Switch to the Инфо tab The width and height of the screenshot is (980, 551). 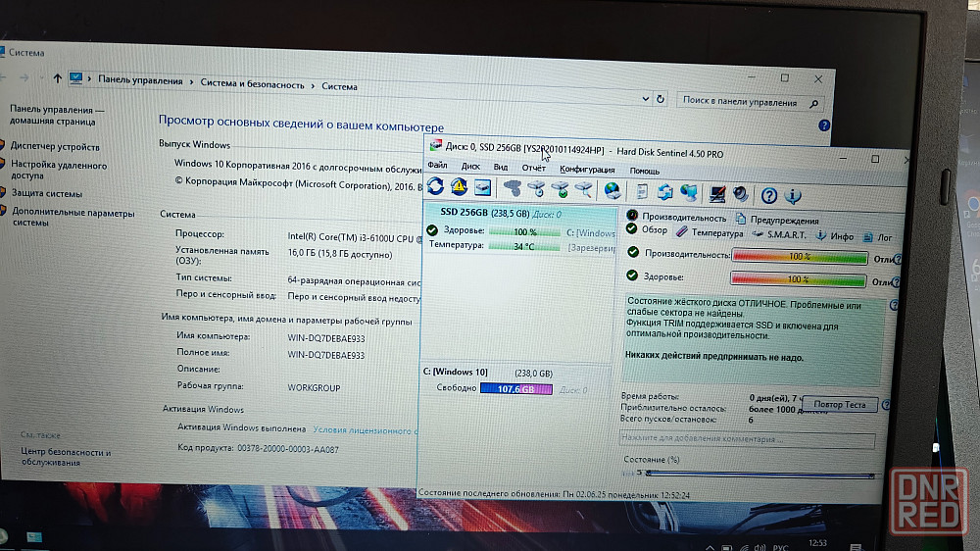pos(834,236)
